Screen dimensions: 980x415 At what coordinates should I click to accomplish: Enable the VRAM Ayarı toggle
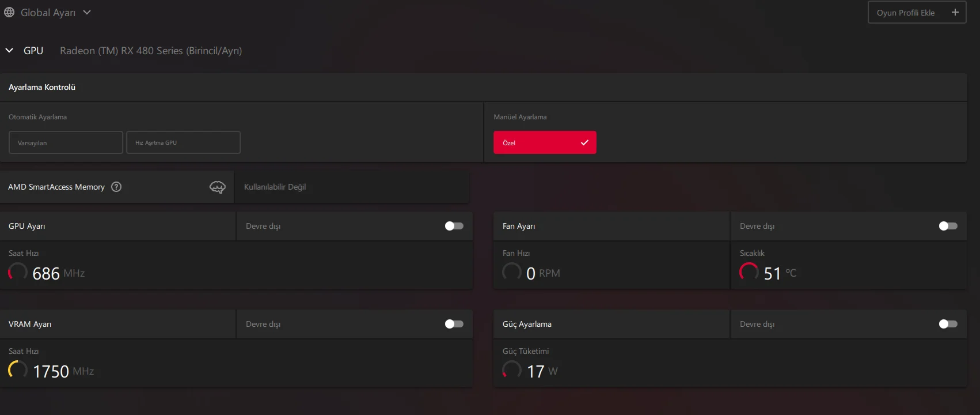[454, 324]
